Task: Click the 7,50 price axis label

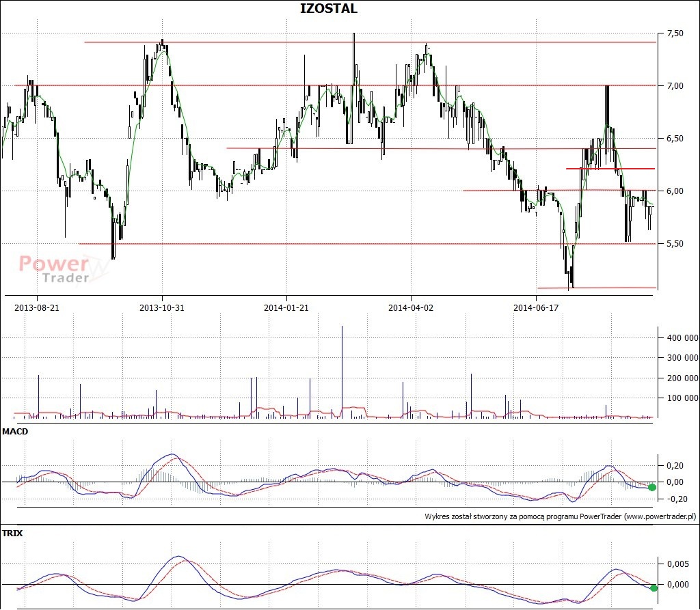Action: pyautogui.click(x=675, y=33)
